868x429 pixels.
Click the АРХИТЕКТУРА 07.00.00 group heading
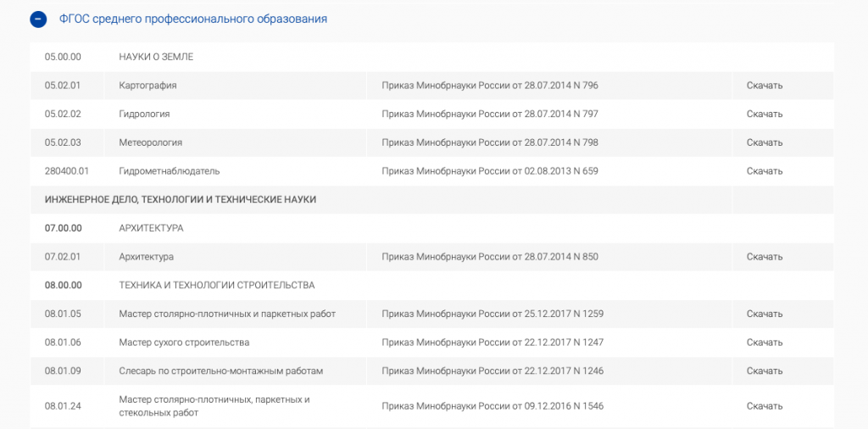tap(151, 228)
